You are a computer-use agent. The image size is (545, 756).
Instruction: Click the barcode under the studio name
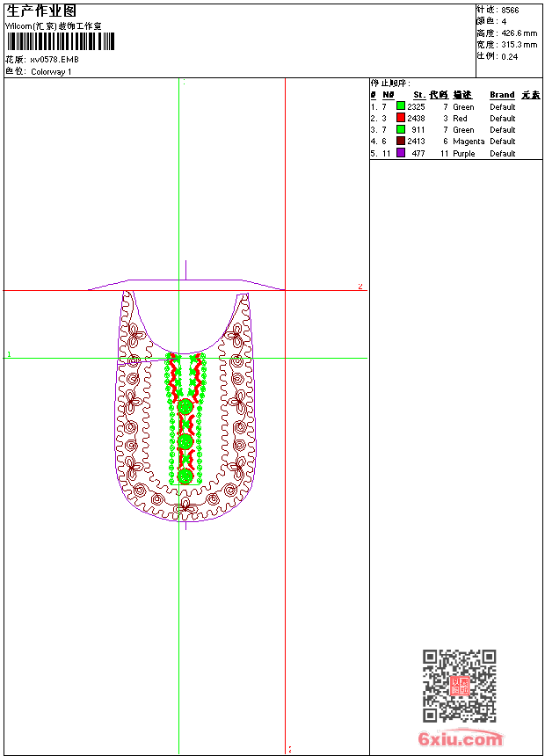coord(61,42)
